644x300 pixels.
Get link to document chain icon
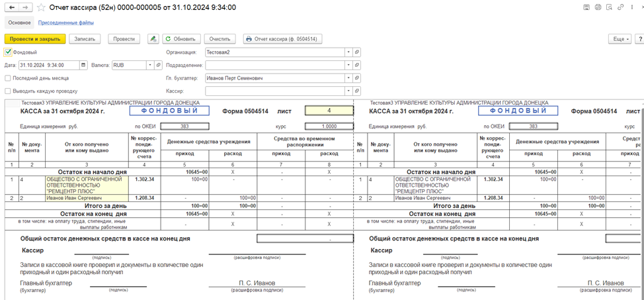[621, 7]
